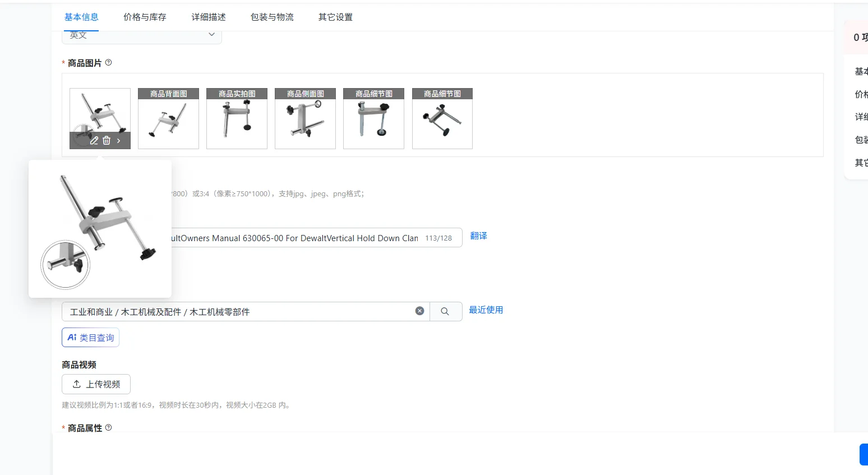Click the AI 类目查询 button
This screenshot has height=475, width=868.
click(90, 338)
